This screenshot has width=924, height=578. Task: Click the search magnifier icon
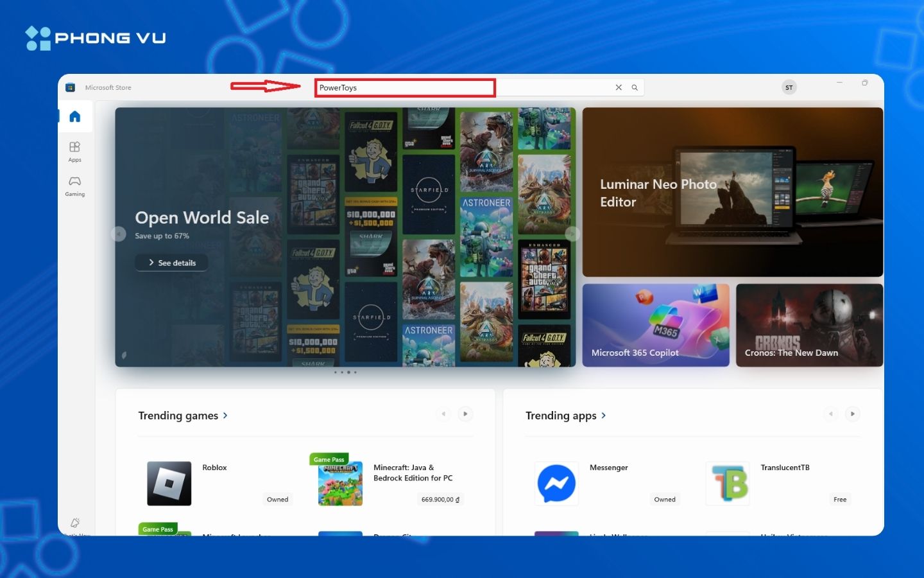[x=635, y=88]
